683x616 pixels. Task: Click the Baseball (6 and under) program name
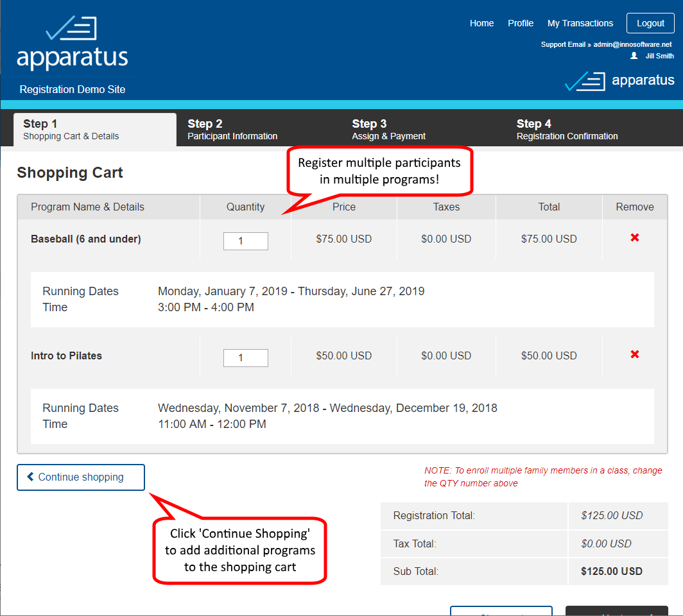point(86,239)
